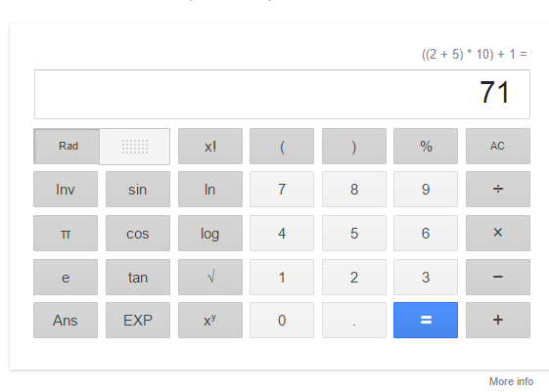
Task: Open the More info link
Action: point(511,381)
